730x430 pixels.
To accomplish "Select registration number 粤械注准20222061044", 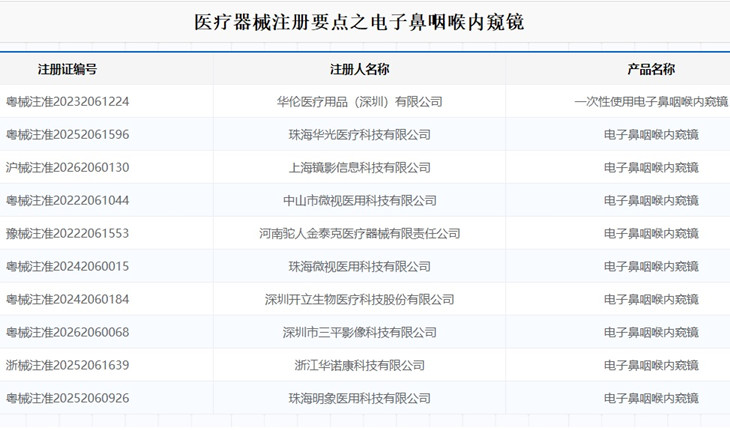I will (68, 201).
